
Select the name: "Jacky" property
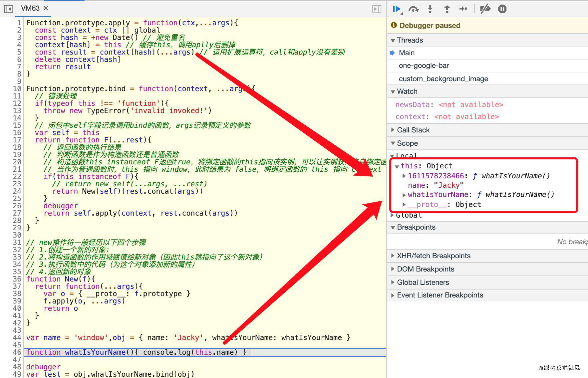(x=436, y=185)
